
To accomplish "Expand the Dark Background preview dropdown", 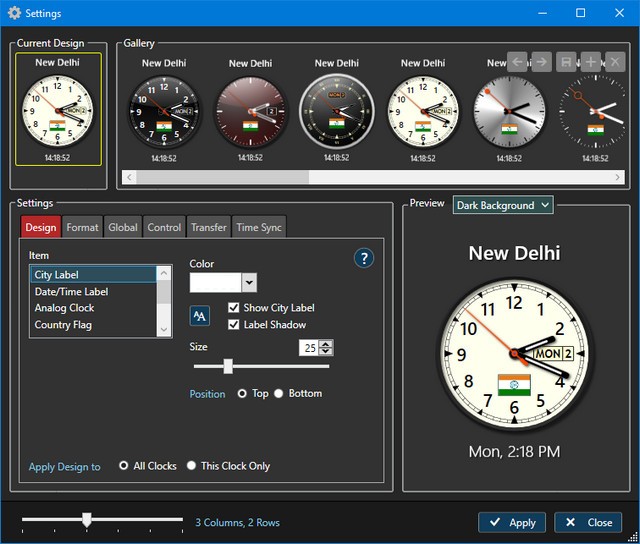I will pos(544,205).
